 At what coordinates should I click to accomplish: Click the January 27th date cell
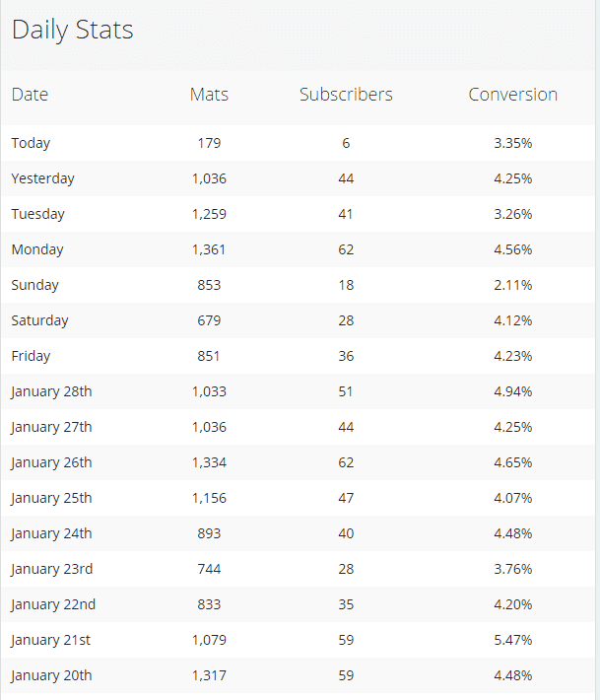pos(51,427)
